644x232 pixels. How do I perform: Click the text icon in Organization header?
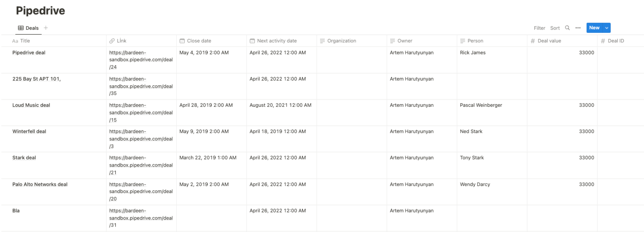tap(322, 41)
